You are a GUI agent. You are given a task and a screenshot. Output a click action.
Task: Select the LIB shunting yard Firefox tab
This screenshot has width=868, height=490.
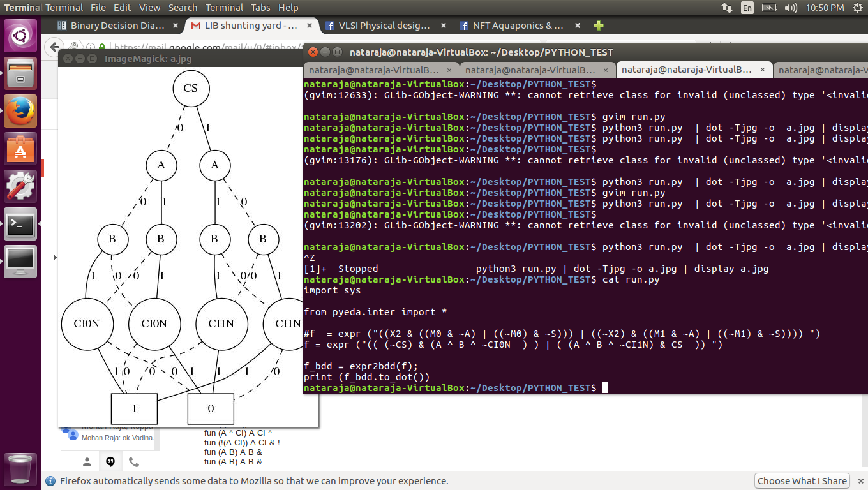pos(251,26)
